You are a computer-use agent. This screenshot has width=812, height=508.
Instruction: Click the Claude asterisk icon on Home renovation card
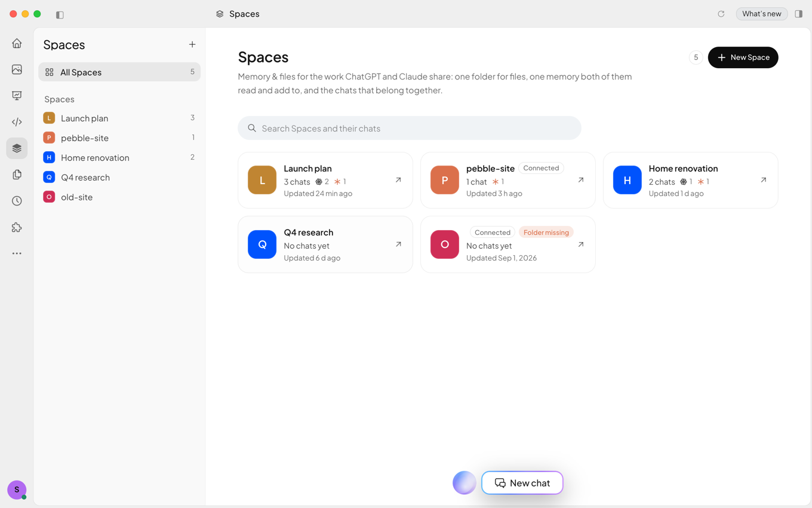pyautogui.click(x=701, y=182)
